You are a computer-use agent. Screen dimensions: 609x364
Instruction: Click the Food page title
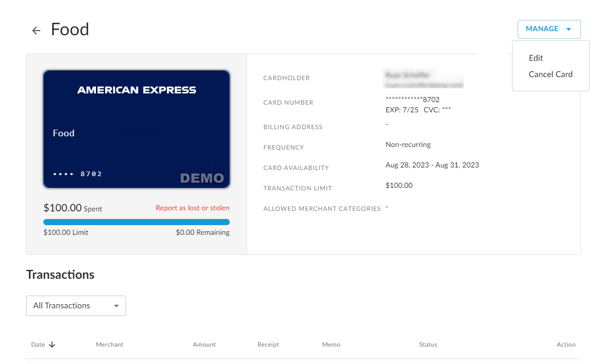pos(70,30)
